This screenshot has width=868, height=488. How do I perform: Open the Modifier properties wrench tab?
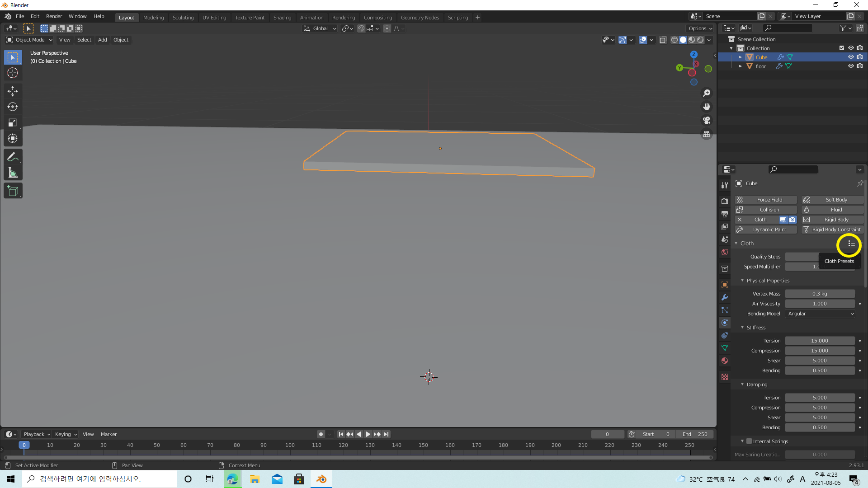pos(725,297)
